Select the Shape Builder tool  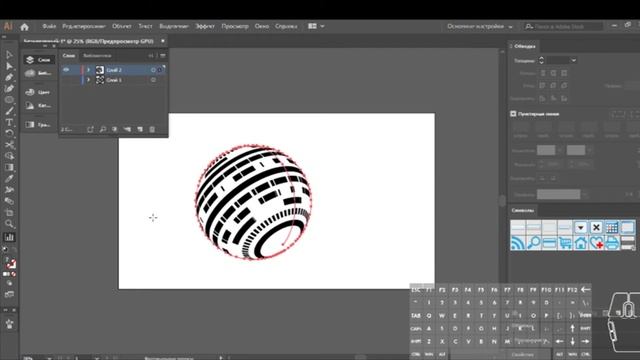pos(9,156)
